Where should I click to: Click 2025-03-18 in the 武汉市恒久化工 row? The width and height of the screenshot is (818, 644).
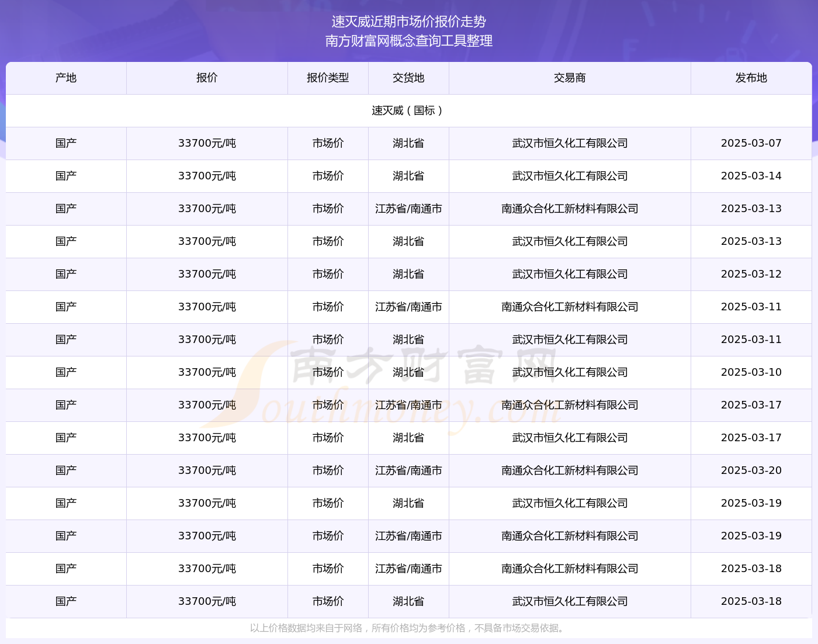[x=751, y=601]
